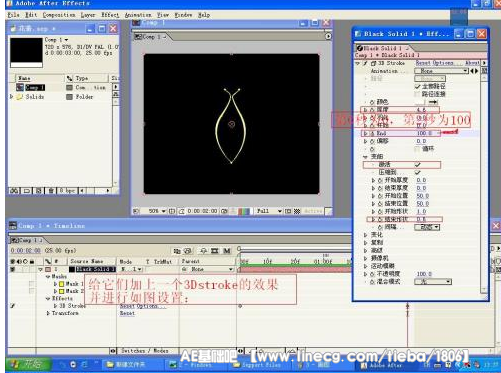Click the take snapshot camera icon in Comp window
The height and width of the screenshot is (373, 501).
pyautogui.click(x=224, y=211)
